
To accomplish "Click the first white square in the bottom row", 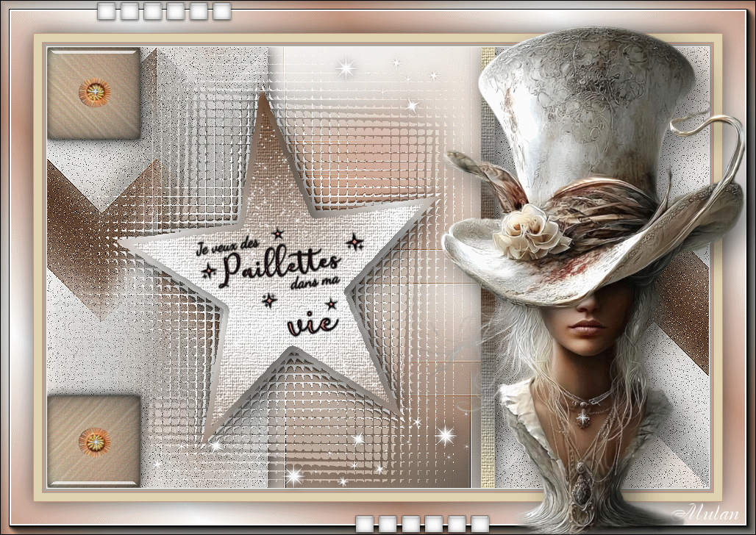I will [365, 524].
